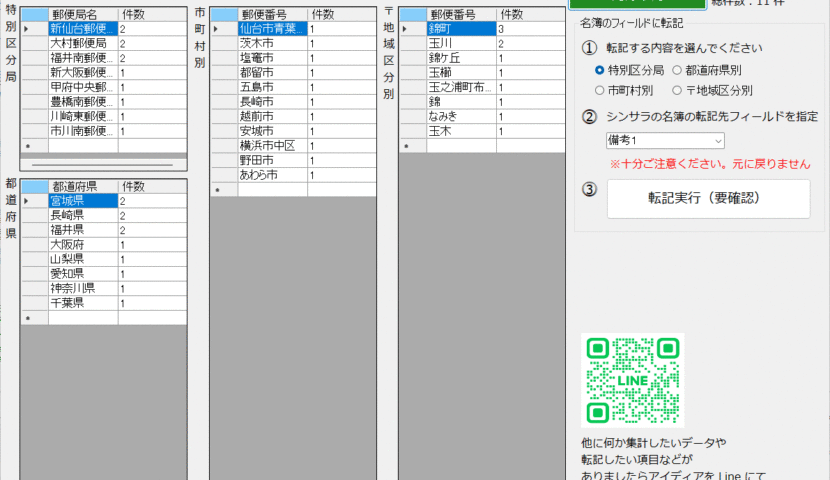Click the row arrow beside 宮城県
This screenshot has height=480, width=830.
27,201
